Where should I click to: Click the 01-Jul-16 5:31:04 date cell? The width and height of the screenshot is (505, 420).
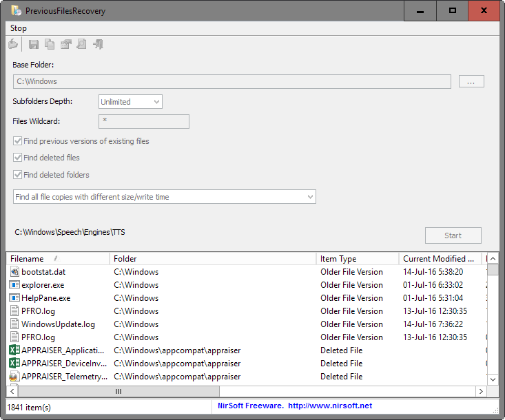click(x=433, y=298)
